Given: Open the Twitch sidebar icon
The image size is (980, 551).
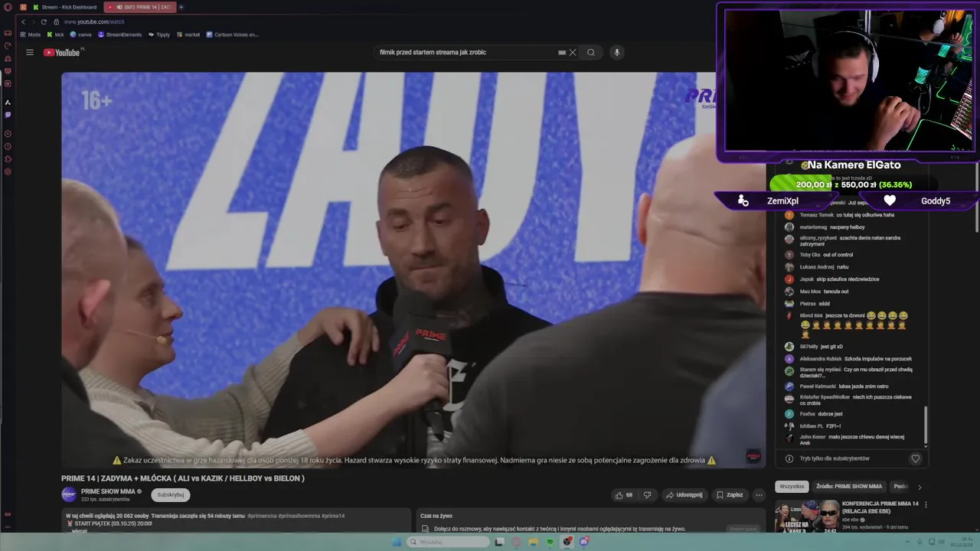Looking at the screenshot, I should [8, 115].
